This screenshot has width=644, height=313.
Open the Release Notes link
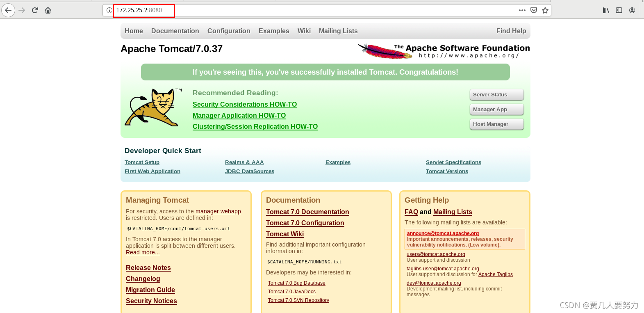click(x=148, y=268)
